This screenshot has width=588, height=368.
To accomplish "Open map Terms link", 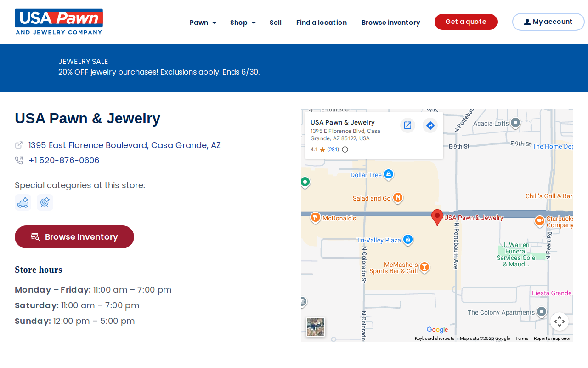I will (x=522, y=339).
